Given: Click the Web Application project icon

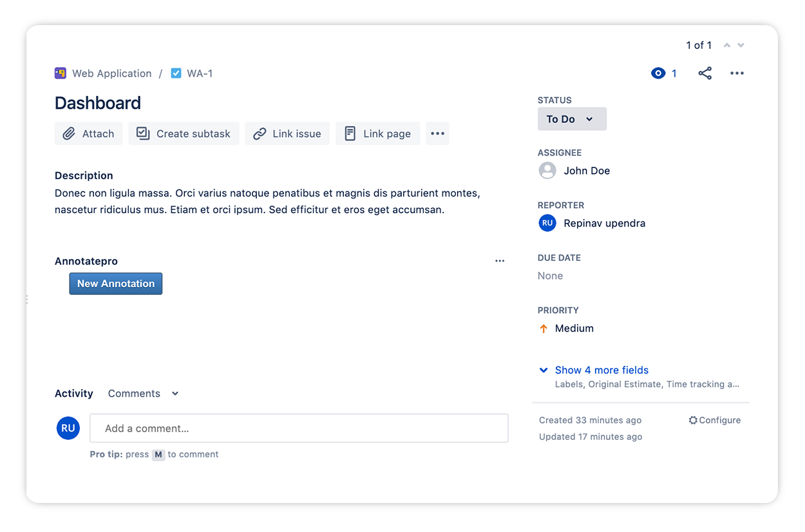Looking at the screenshot, I should pos(61,73).
